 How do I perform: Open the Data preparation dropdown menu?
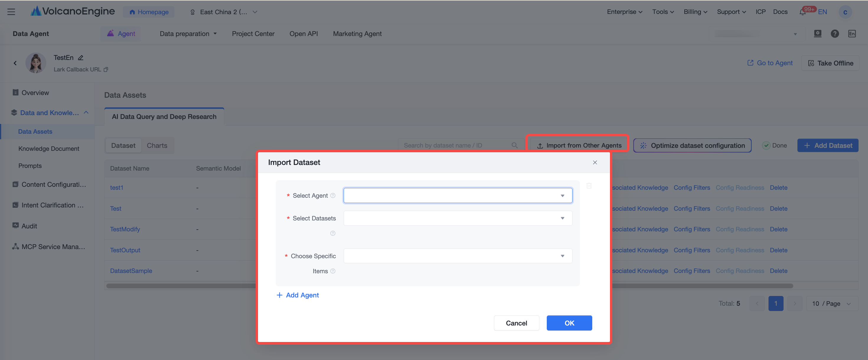(188, 34)
